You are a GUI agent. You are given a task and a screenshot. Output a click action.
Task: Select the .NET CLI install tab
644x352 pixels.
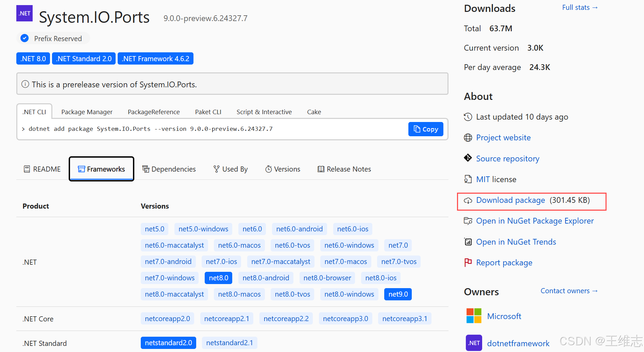pyautogui.click(x=34, y=112)
